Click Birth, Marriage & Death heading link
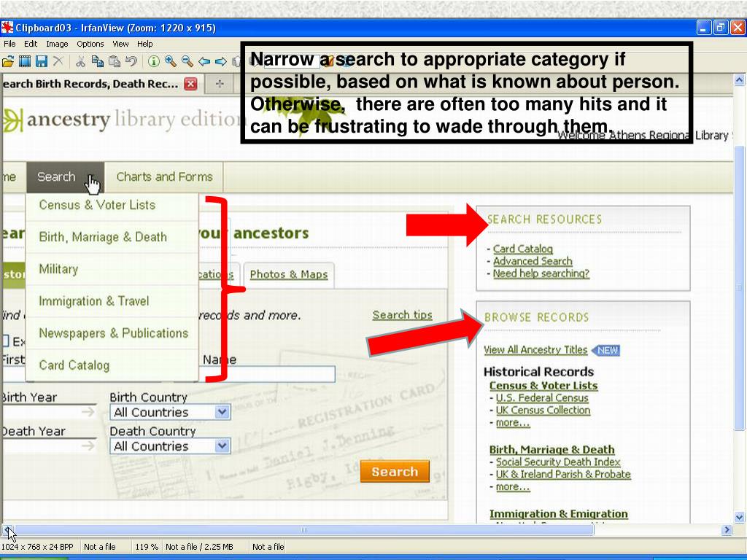 coord(551,450)
